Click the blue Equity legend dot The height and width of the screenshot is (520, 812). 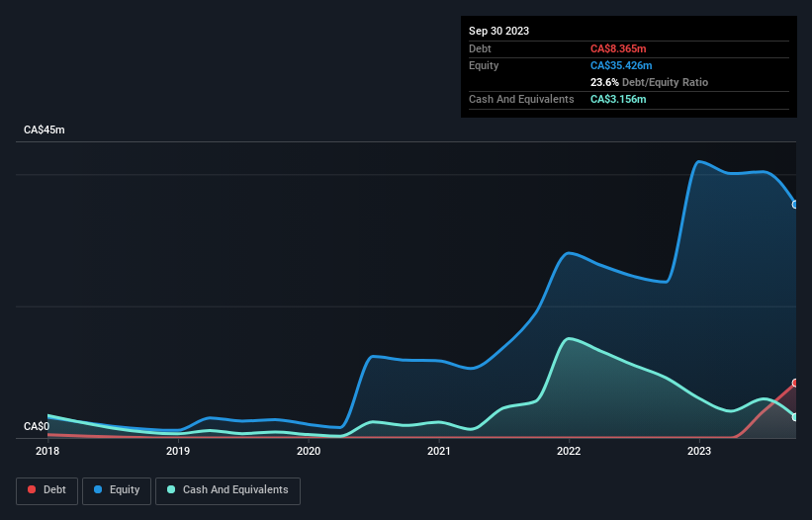click(98, 489)
